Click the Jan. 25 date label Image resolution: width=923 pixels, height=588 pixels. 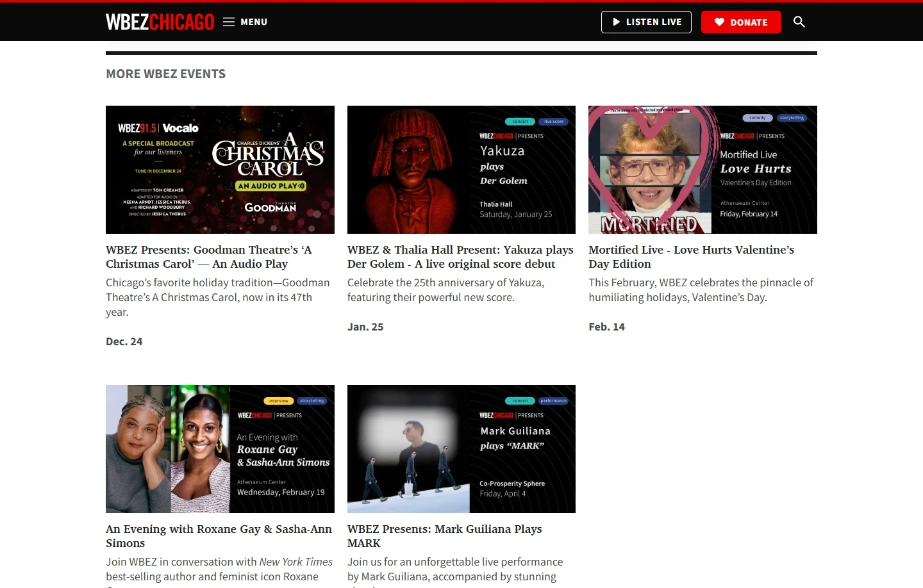pos(365,327)
